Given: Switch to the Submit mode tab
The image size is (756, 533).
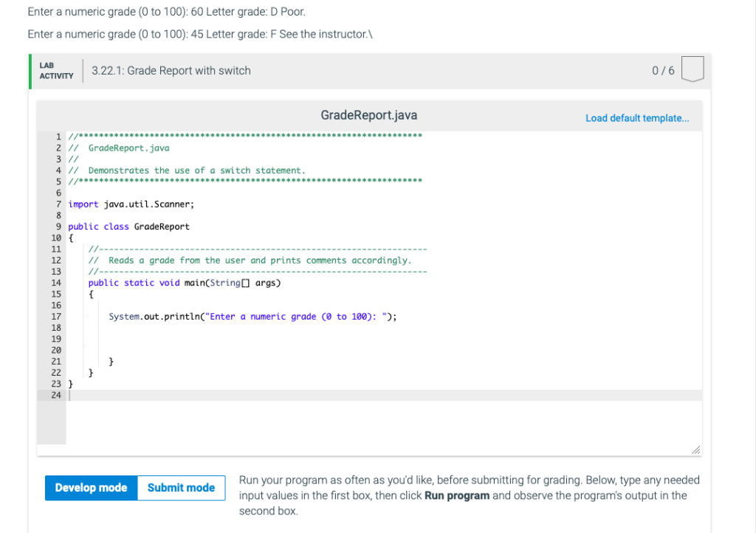Looking at the screenshot, I should [180, 487].
